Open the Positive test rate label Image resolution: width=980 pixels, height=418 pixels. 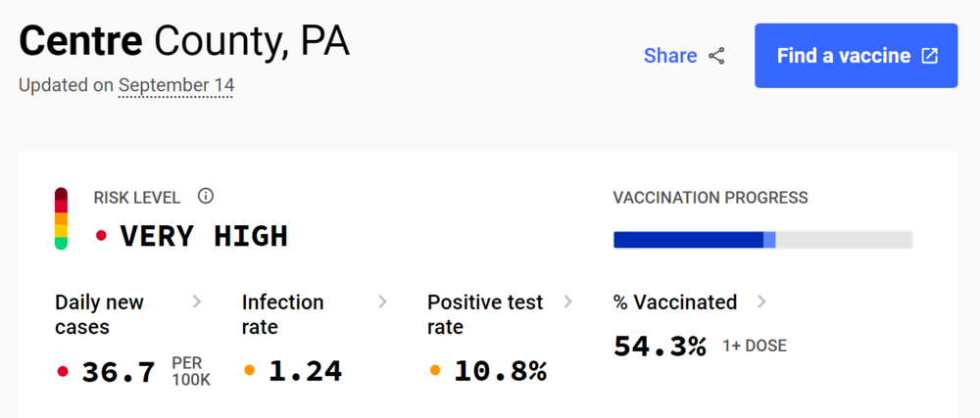click(x=485, y=314)
